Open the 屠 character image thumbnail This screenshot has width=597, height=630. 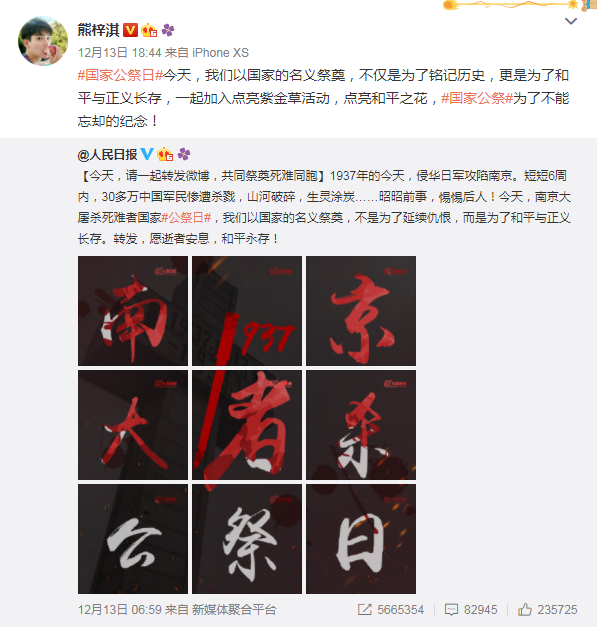coord(247,425)
